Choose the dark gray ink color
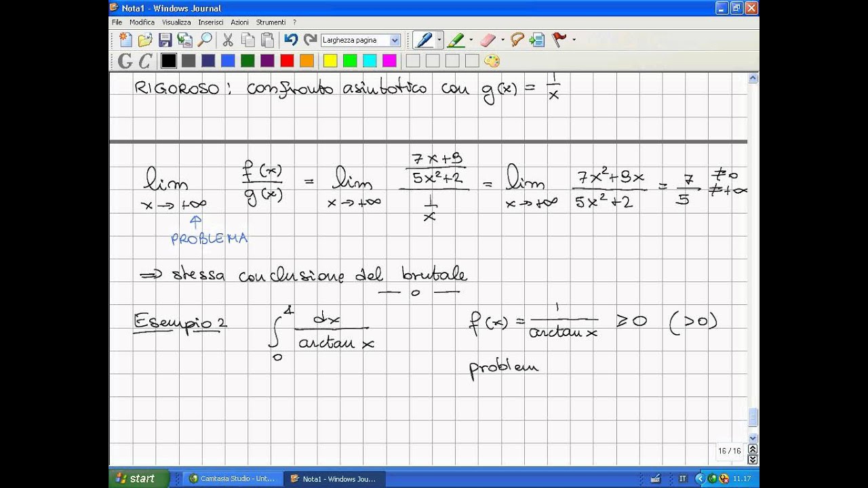This screenshot has height=488, width=868. (189, 61)
